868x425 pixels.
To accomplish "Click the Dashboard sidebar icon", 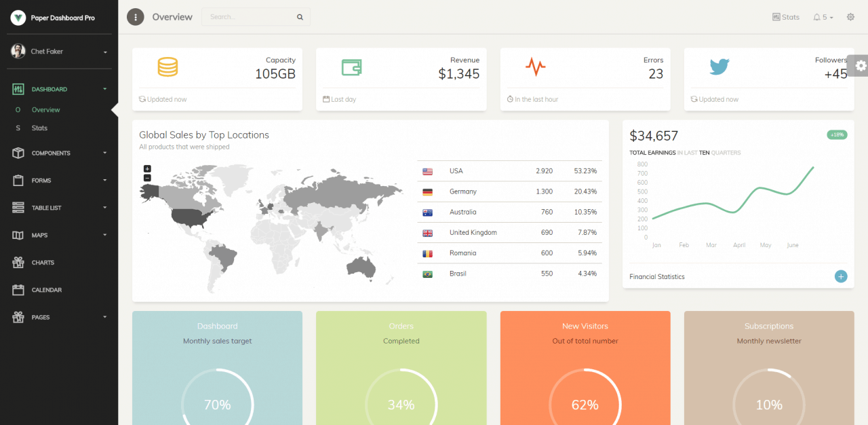I will (x=18, y=89).
